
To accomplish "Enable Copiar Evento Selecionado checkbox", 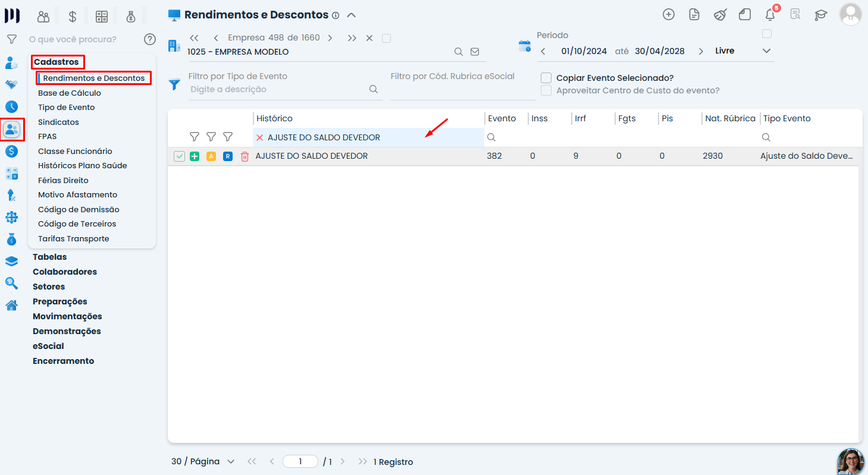I will [546, 78].
